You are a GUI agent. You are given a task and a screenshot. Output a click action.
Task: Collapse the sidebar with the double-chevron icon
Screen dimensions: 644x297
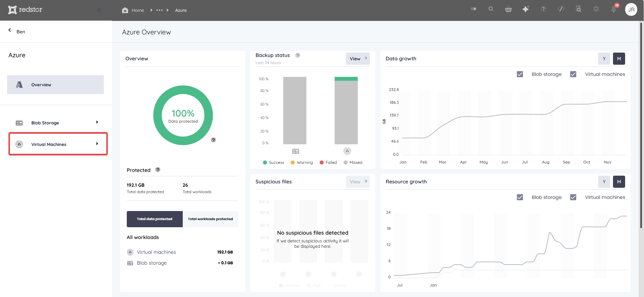pyautogui.click(x=100, y=10)
